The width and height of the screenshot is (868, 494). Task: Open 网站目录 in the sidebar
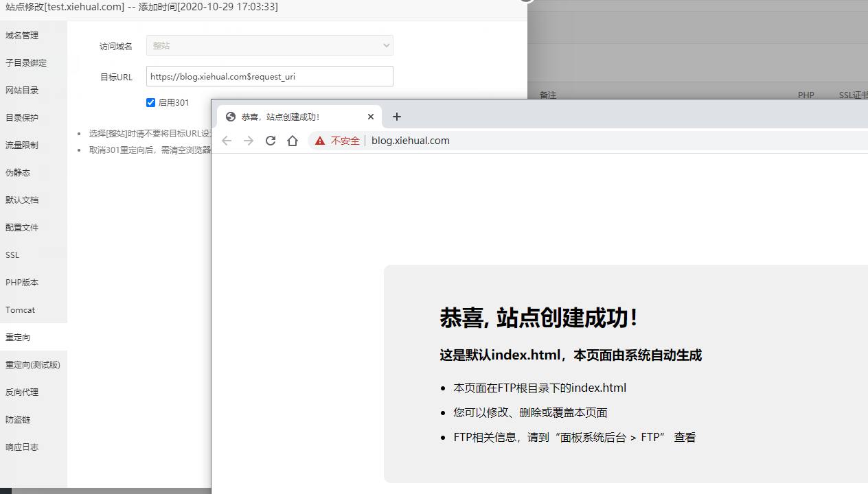[34, 90]
